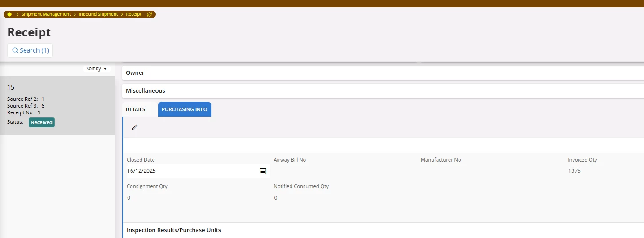This screenshot has height=238, width=644.
Task: Expand the Miscellaneous section
Action: click(x=383, y=90)
